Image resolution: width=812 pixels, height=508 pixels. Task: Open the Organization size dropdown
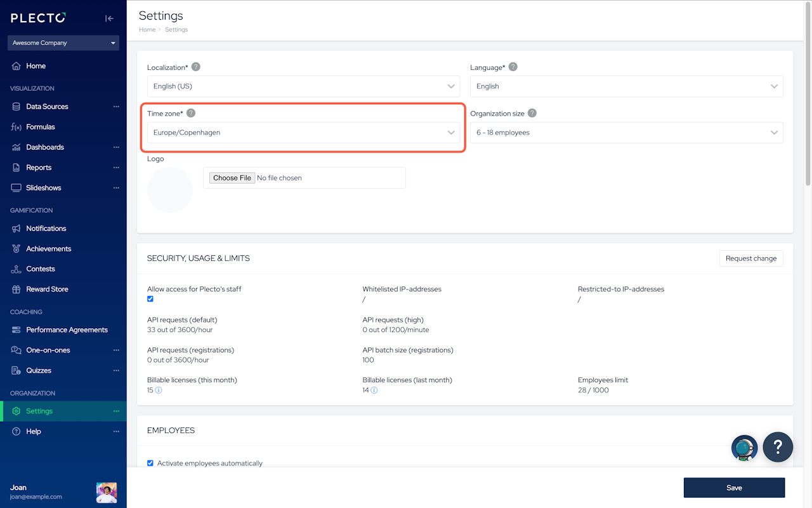pos(626,133)
